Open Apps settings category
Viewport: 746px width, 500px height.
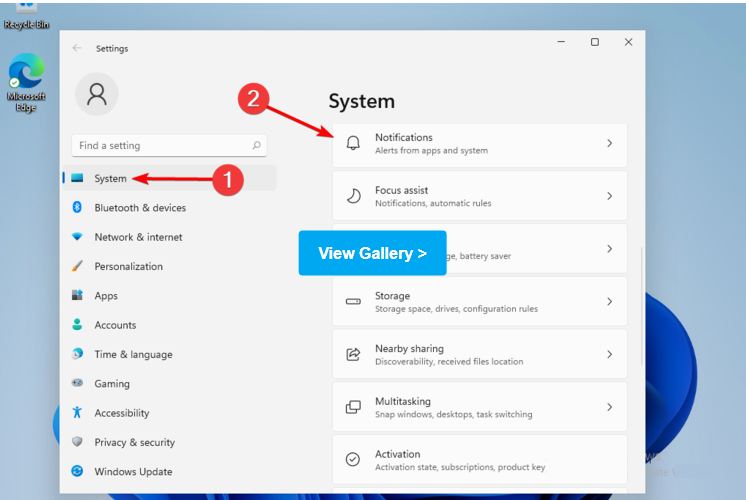106,296
